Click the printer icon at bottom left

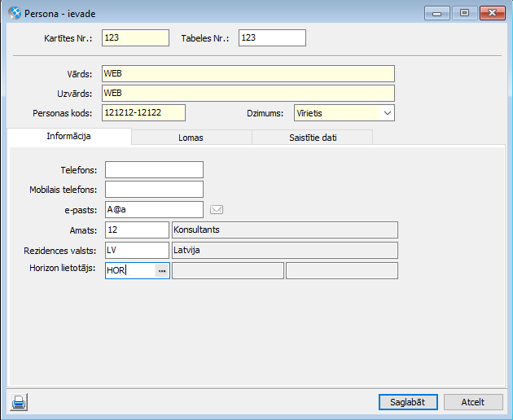(18, 401)
